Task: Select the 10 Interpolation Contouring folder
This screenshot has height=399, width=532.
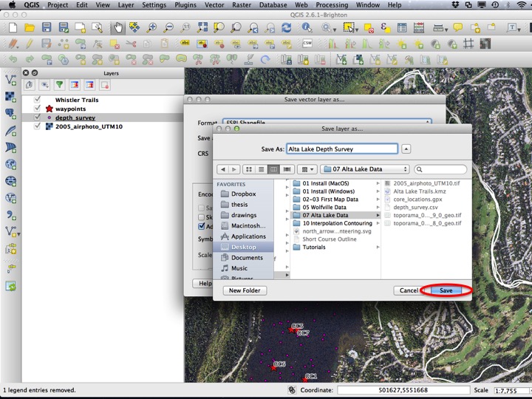Action: click(335, 223)
